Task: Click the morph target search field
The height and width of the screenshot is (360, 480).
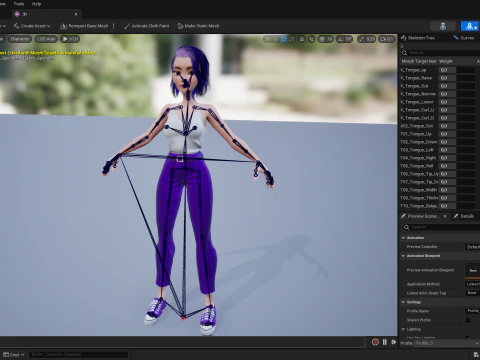Action: pos(441,53)
